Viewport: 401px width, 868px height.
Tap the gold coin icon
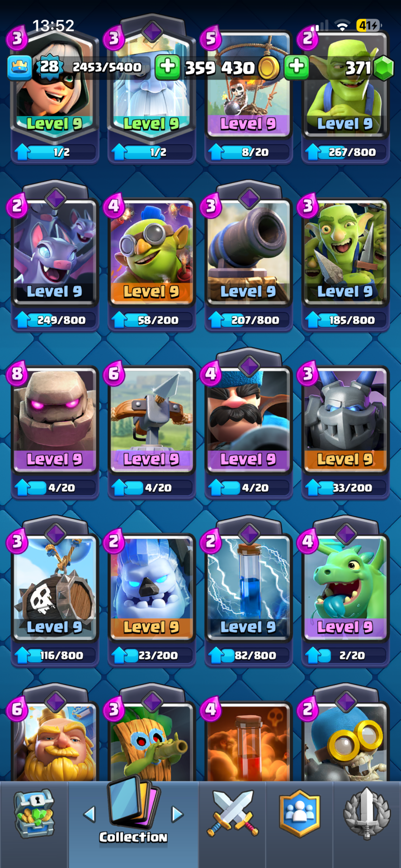[269, 68]
